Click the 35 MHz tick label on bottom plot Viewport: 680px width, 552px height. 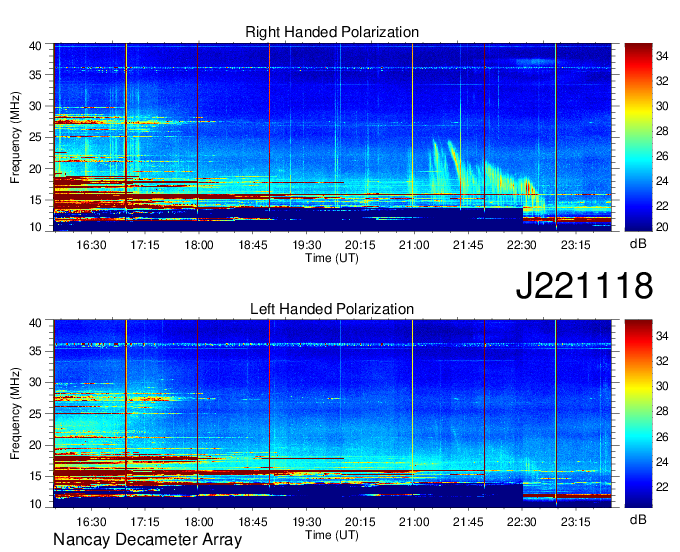tap(36, 351)
